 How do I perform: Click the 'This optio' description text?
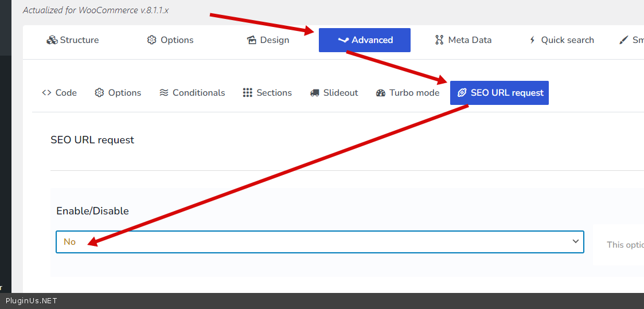tap(625, 245)
